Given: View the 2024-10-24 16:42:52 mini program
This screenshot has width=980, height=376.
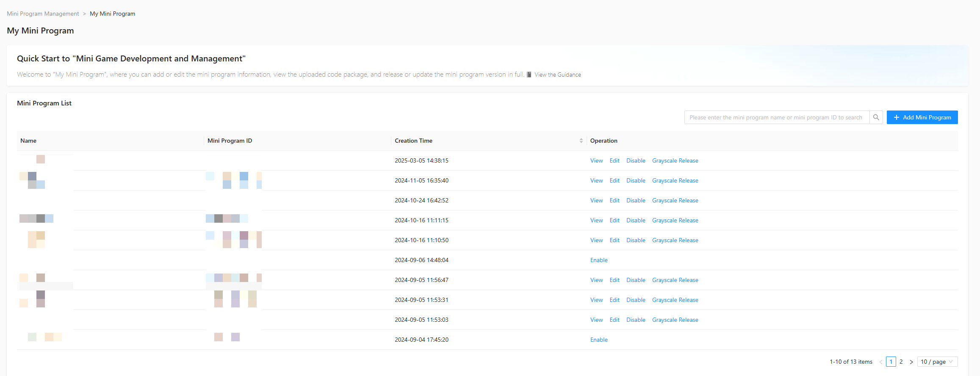Looking at the screenshot, I should [x=597, y=200].
